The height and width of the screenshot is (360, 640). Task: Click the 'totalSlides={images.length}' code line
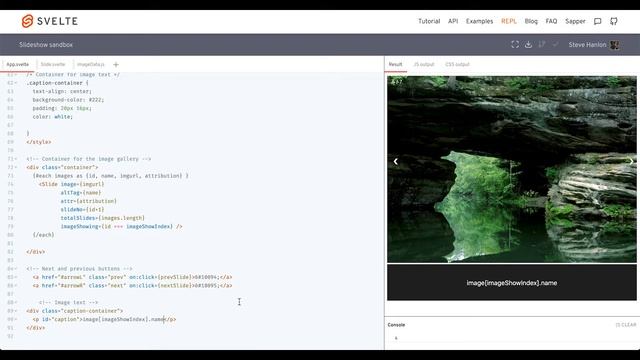click(102, 218)
